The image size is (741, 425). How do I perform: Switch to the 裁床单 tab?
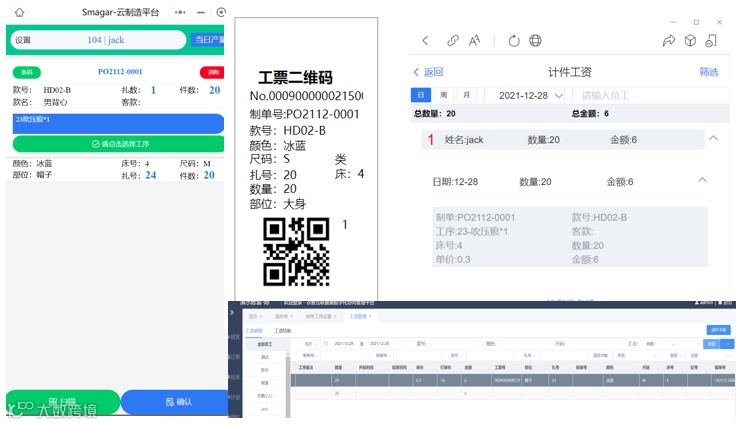(x=281, y=316)
